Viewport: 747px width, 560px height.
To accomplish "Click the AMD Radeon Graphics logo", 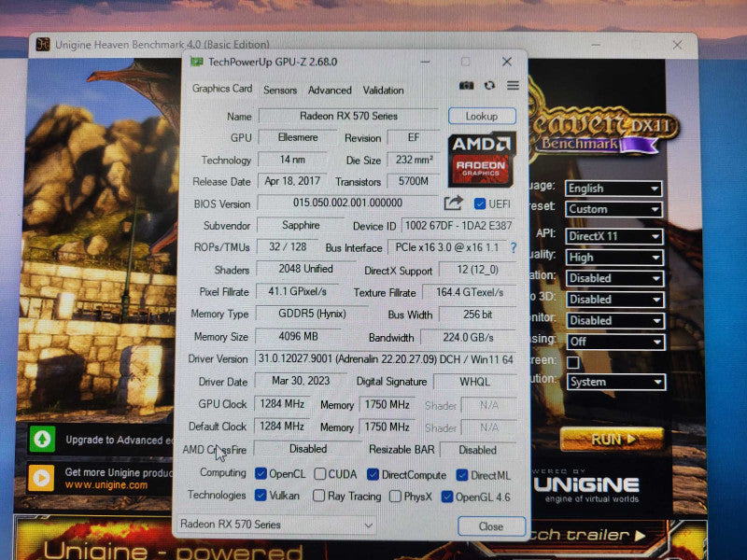I will pyautogui.click(x=482, y=160).
